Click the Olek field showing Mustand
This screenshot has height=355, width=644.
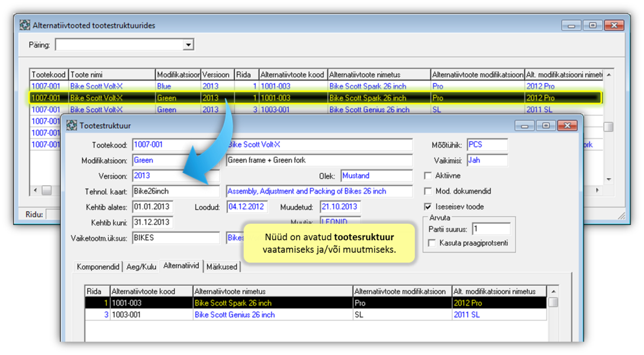pos(376,176)
